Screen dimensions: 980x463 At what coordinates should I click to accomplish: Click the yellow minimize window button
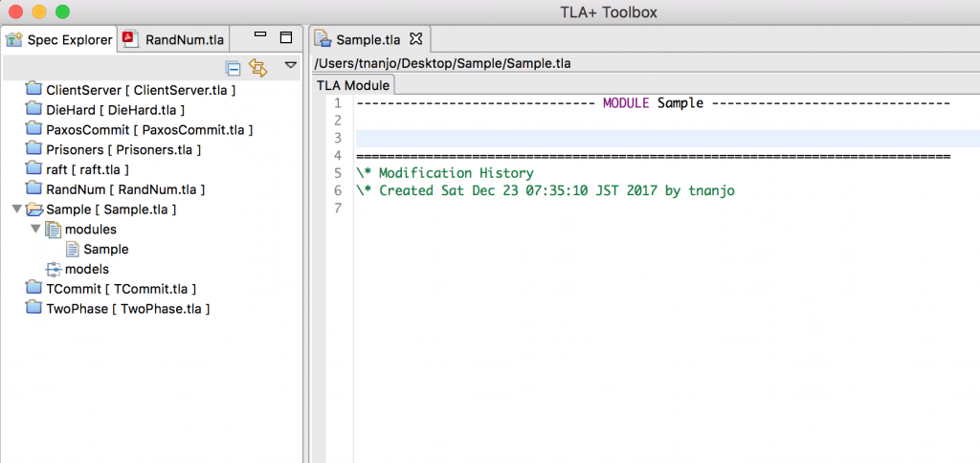[x=38, y=11]
